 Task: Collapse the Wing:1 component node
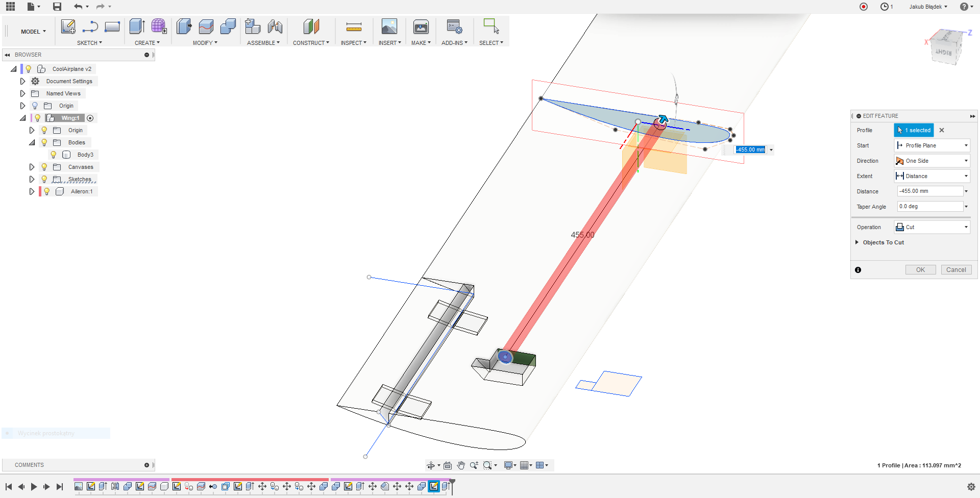tap(22, 118)
